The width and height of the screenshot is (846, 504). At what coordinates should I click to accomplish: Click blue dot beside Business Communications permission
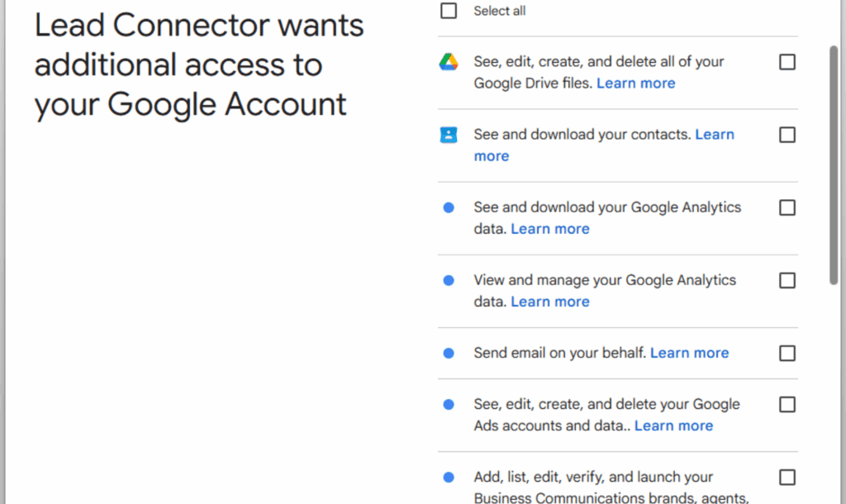click(449, 477)
